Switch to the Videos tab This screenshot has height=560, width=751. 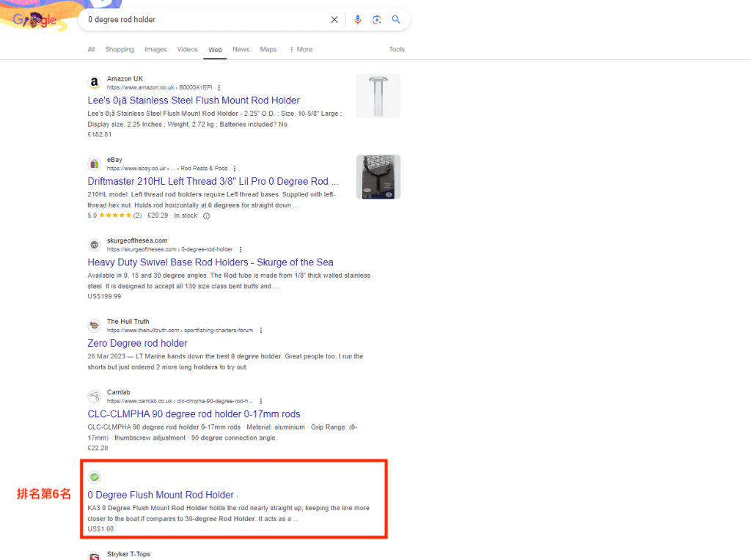tap(187, 49)
